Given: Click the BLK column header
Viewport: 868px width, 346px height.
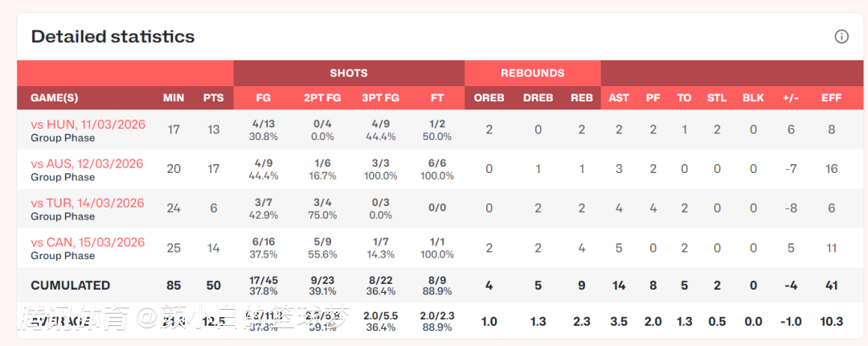Looking at the screenshot, I should tap(753, 97).
